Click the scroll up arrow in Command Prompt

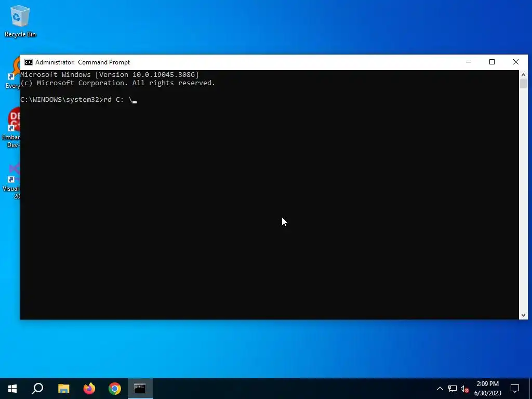pyautogui.click(x=523, y=75)
